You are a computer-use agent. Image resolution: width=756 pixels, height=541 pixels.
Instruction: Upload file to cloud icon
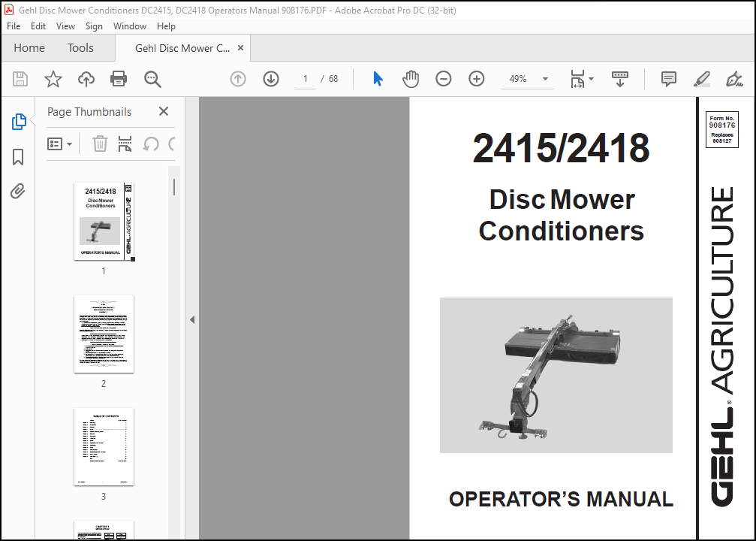tap(86, 79)
